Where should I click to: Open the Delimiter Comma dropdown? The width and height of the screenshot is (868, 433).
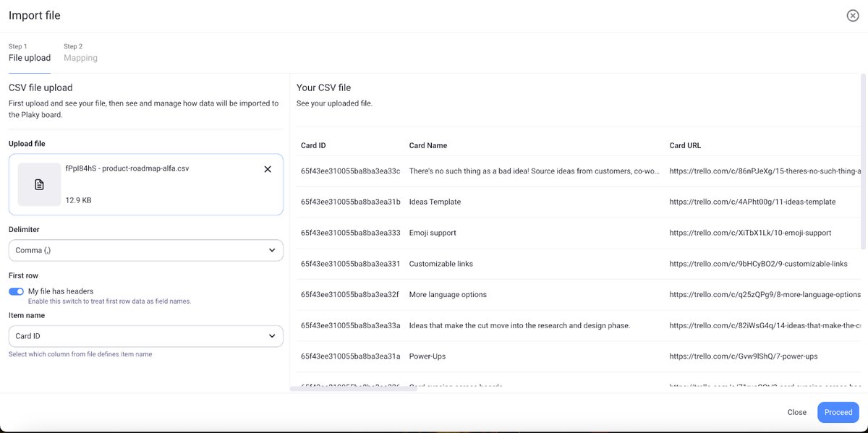[x=146, y=250]
